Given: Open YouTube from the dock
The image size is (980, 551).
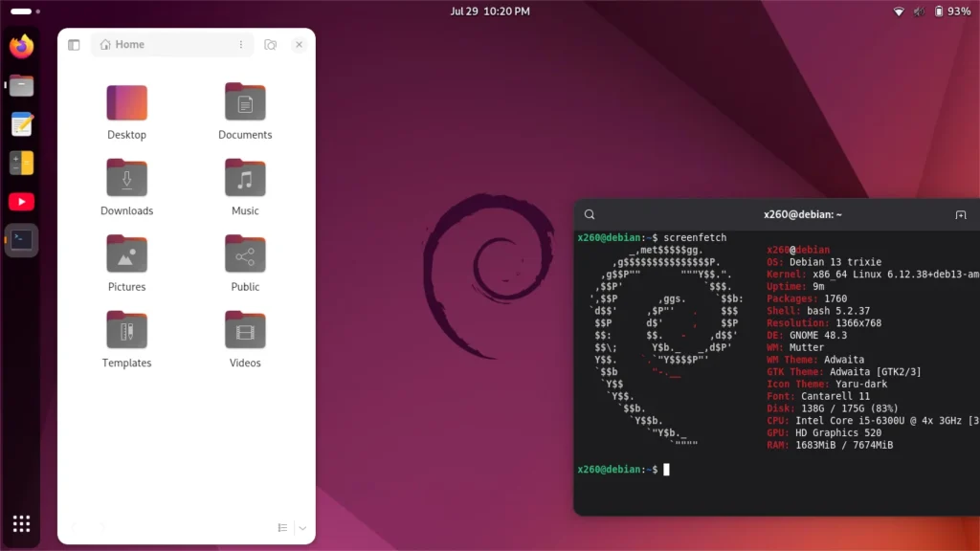Looking at the screenshot, I should point(21,201).
